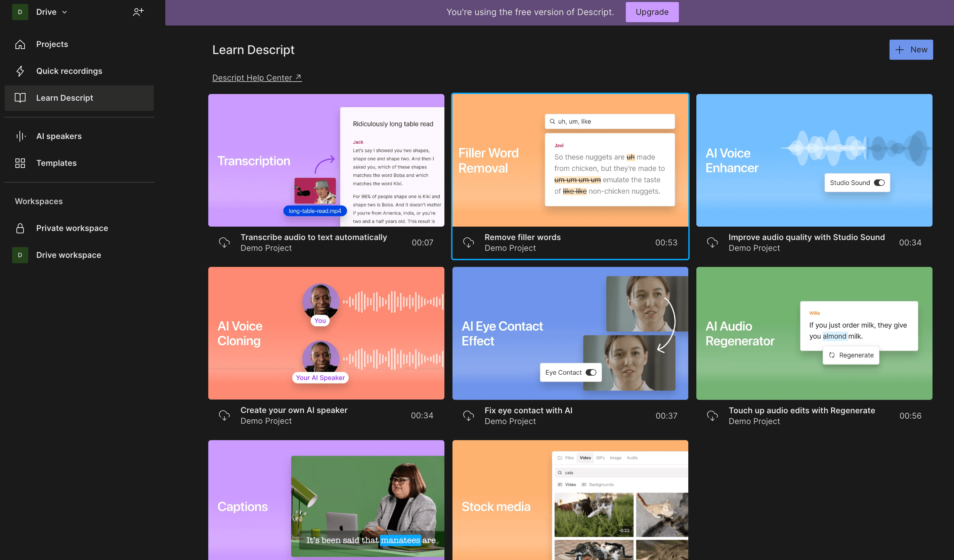This screenshot has height=560, width=954.
Task: Click the 00:53 duration on filler words
Action: 666,242
